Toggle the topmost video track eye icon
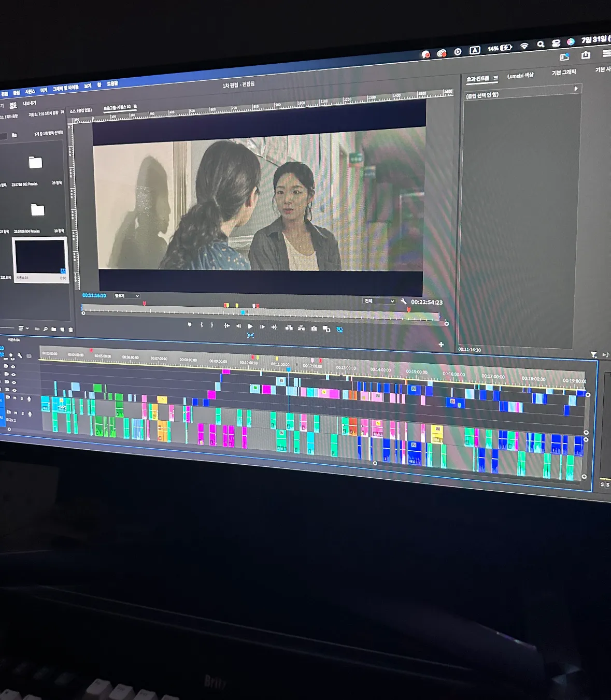The width and height of the screenshot is (611, 700). click(x=13, y=366)
